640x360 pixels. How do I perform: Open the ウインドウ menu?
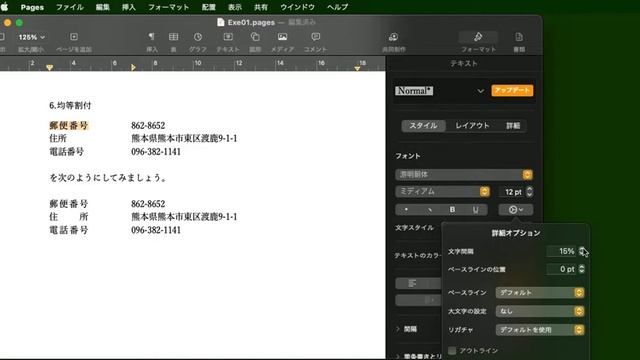(x=297, y=7)
